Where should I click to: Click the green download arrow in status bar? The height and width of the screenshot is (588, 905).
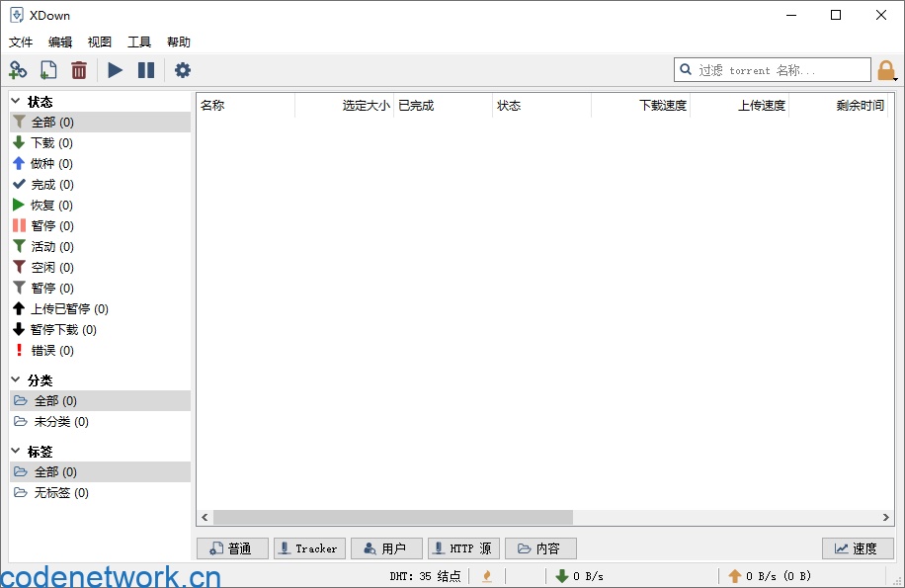tap(561, 576)
